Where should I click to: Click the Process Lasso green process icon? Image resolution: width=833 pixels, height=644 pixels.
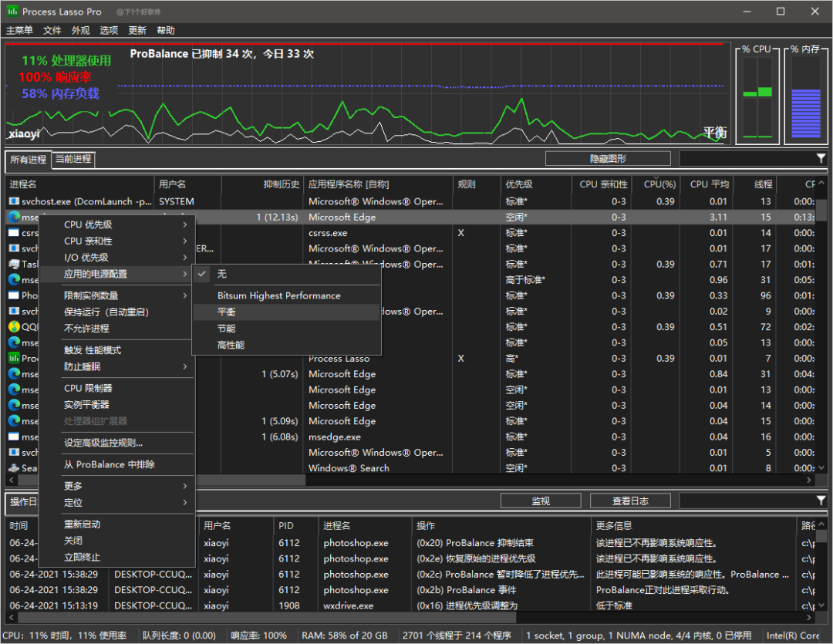tap(14, 359)
